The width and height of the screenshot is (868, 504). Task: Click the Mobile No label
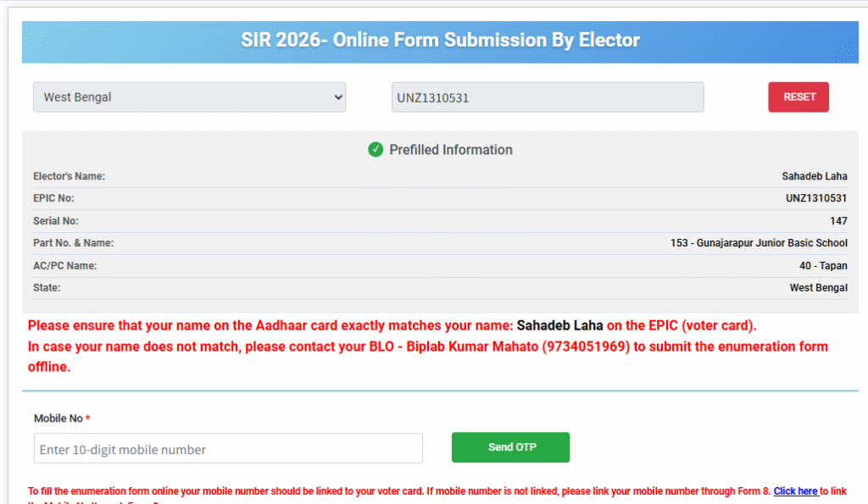coord(58,418)
